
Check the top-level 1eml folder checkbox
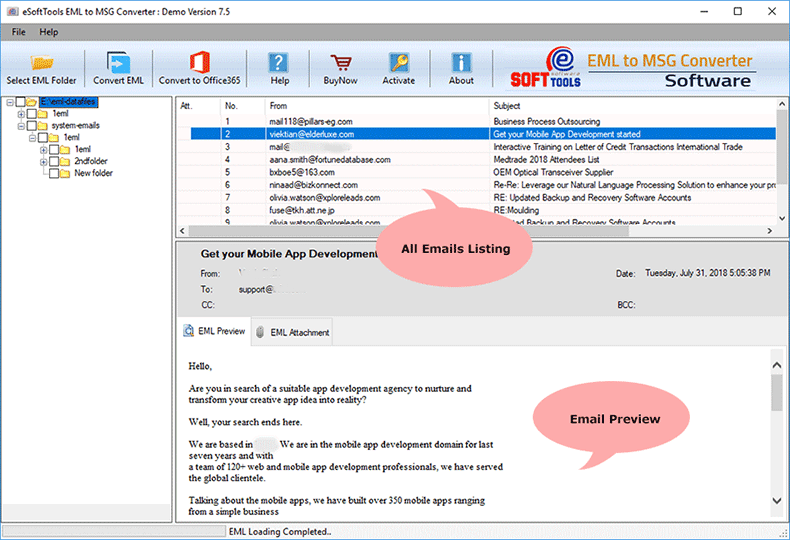32,114
